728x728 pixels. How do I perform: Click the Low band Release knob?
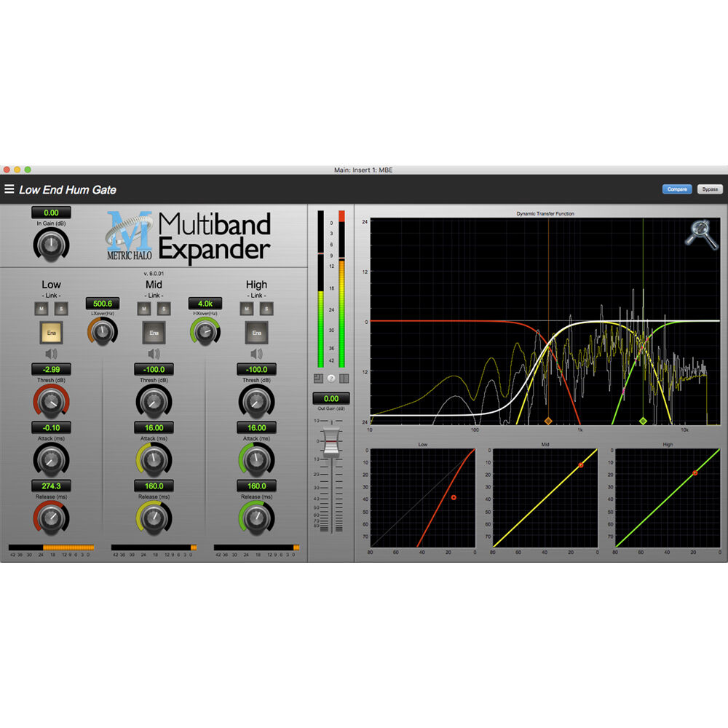click(51, 517)
